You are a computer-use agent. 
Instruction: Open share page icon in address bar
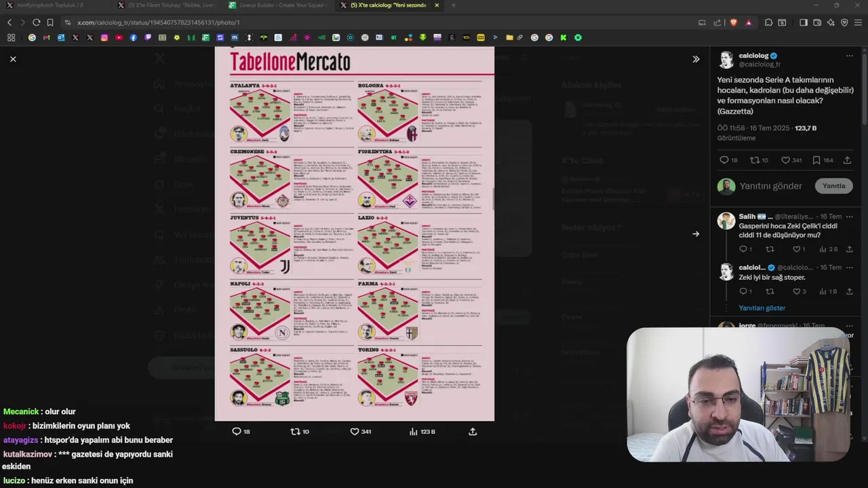coord(717,22)
